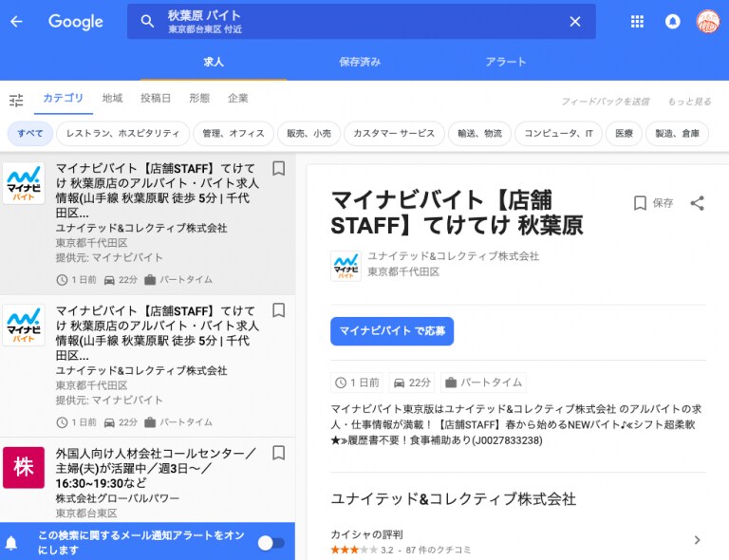Viewport: 729px width, 560px height.
Task: Click the alert bell in bottom bar
Action: (11, 543)
